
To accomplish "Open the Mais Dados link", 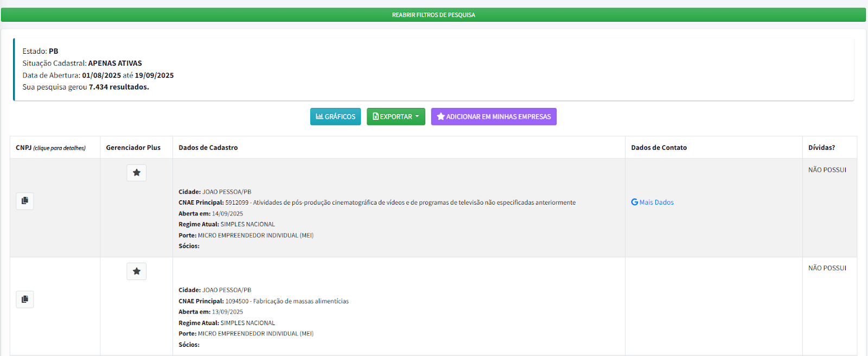I will (656, 202).
